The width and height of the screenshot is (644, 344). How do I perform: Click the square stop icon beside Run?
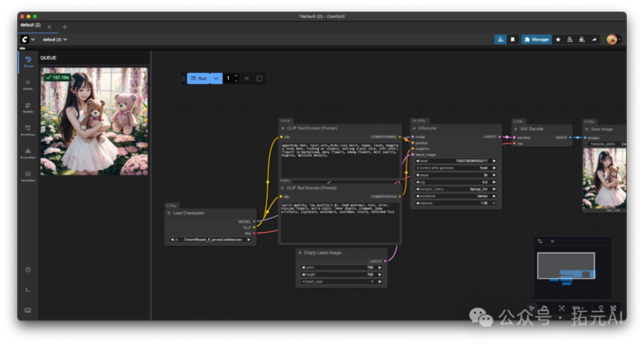coord(259,78)
